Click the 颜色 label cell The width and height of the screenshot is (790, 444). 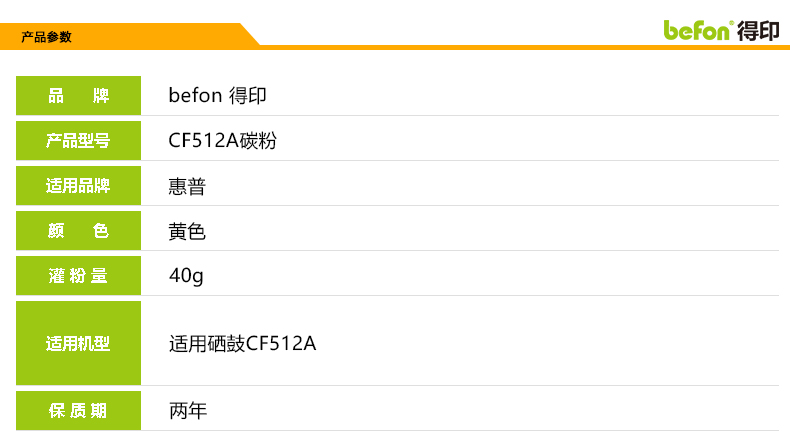pyautogui.click(x=78, y=231)
